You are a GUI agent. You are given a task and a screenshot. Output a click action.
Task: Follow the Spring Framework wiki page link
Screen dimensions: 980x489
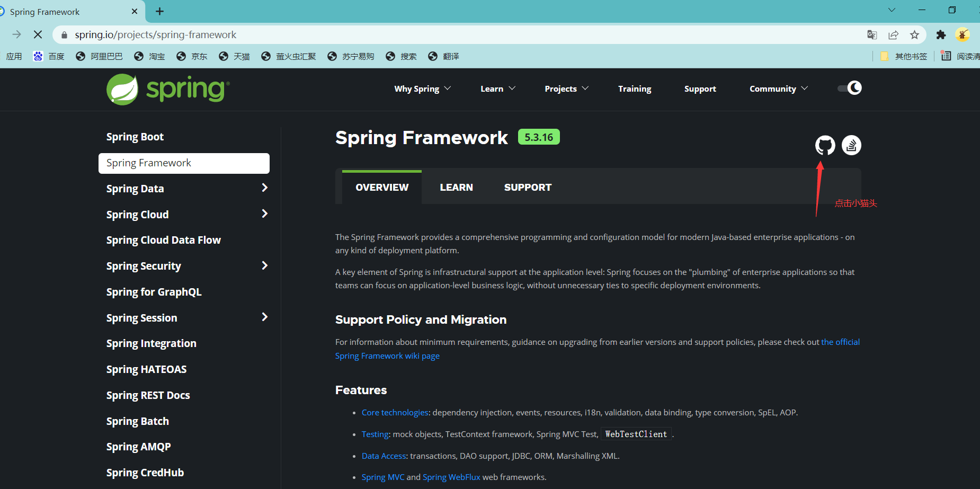click(x=387, y=356)
